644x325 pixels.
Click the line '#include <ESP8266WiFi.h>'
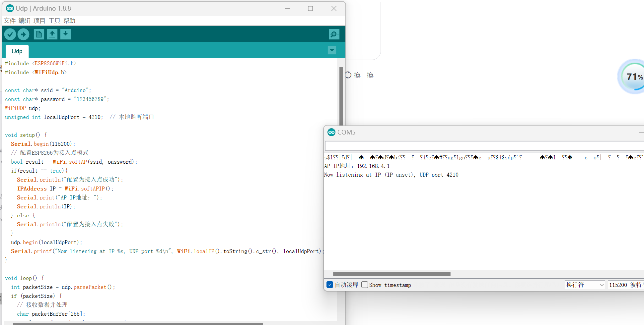[40, 63]
